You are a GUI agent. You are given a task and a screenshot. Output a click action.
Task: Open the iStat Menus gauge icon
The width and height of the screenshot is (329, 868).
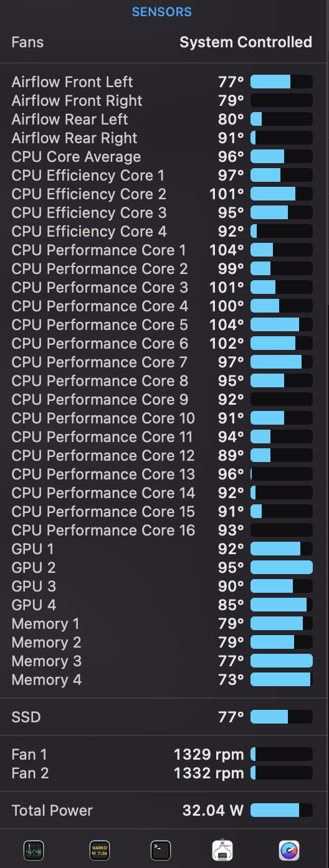[x=289, y=850]
